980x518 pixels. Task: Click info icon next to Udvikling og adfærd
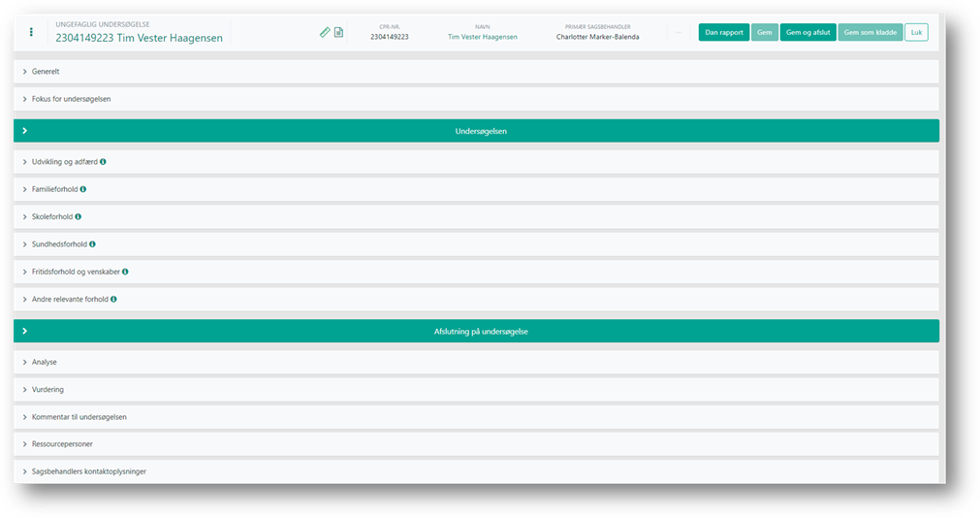click(x=103, y=162)
